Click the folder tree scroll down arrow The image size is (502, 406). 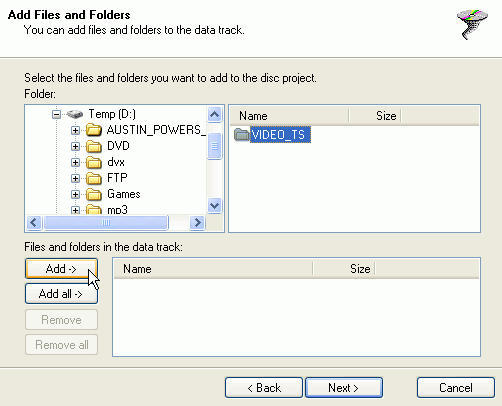214,205
